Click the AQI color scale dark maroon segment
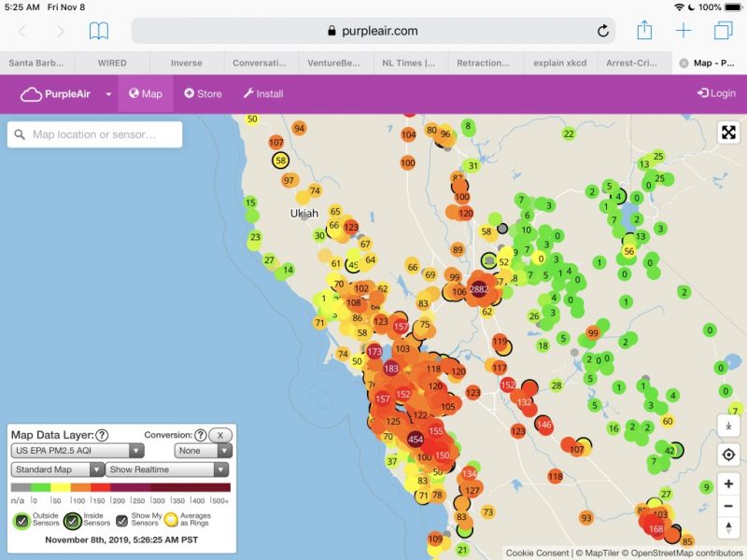The height and width of the screenshot is (560, 747). pyautogui.click(x=190, y=487)
